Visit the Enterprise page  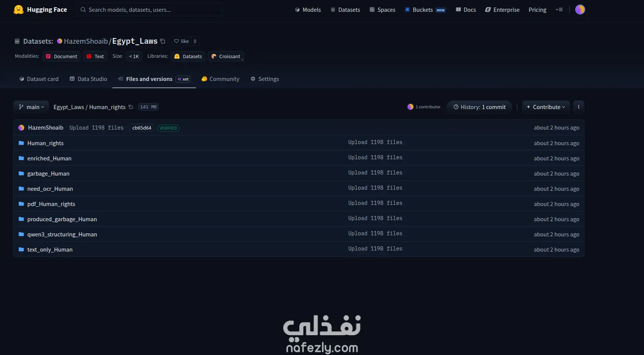pos(502,10)
